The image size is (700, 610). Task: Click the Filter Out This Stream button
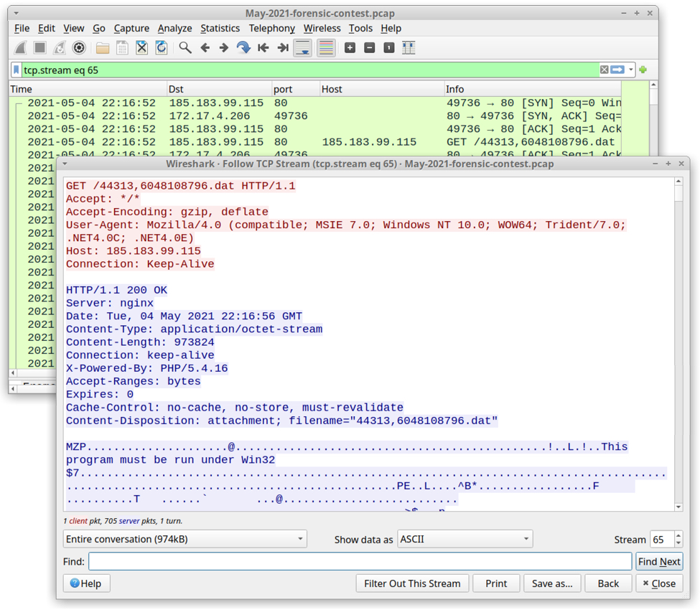click(x=412, y=583)
